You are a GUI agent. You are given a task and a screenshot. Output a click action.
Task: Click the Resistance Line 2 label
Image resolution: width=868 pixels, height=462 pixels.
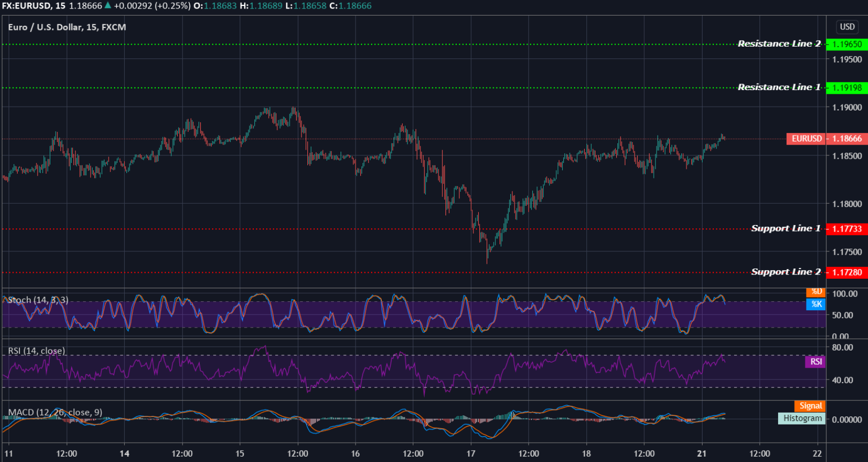tap(779, 43)
